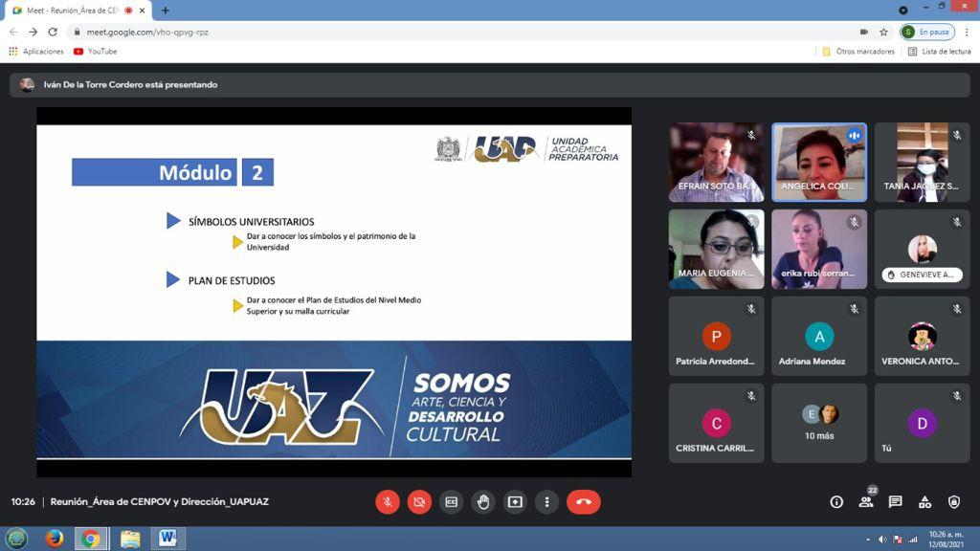This screenshot has height=551, width=980.
Task: Show the participants list with 22 badge
Action: coord(866,501)
